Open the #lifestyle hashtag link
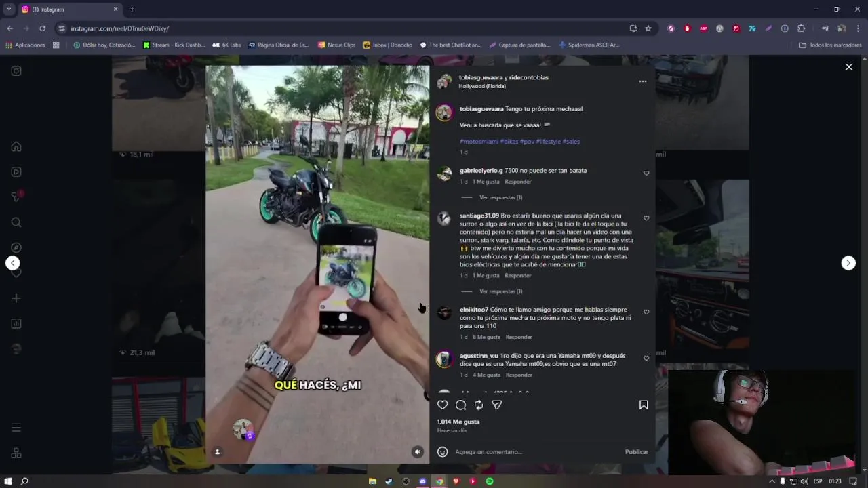This screenshot has width=868, height=488. click(548, 142)
